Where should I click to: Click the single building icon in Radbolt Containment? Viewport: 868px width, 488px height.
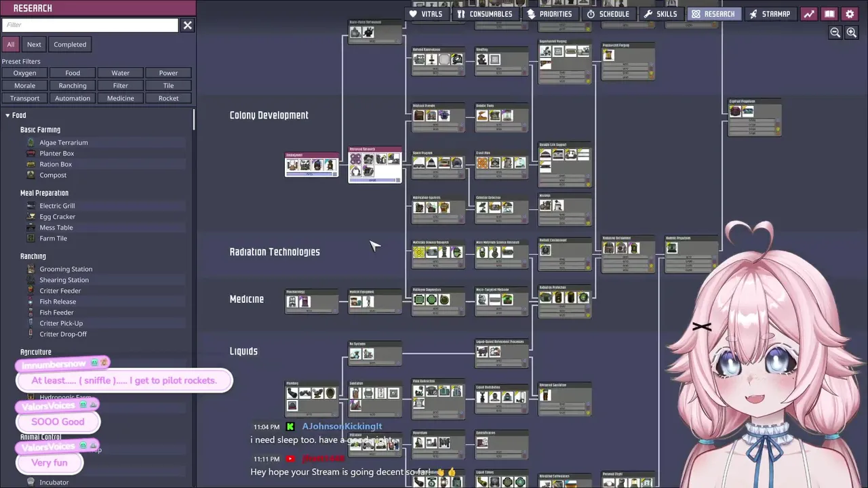point(545,250)
